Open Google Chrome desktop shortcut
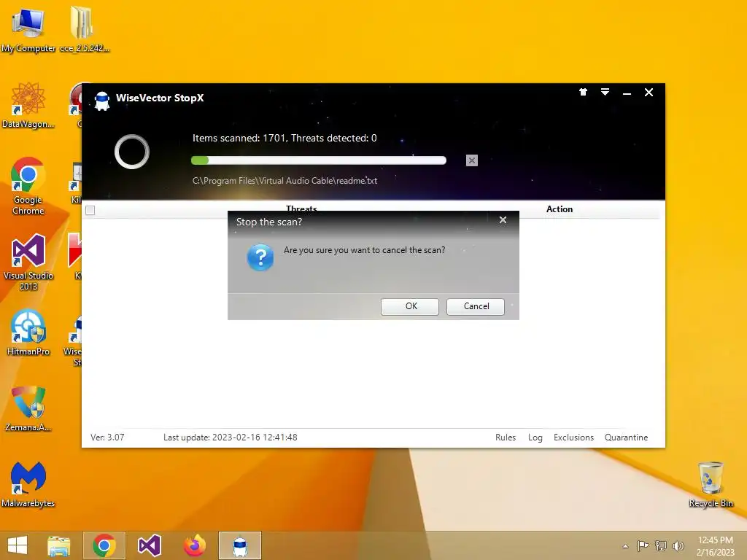 pos(28,186)
